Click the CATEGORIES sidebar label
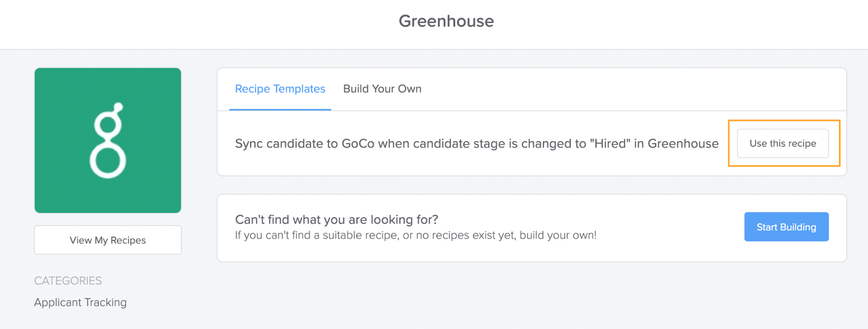 [x=68, y=281]
